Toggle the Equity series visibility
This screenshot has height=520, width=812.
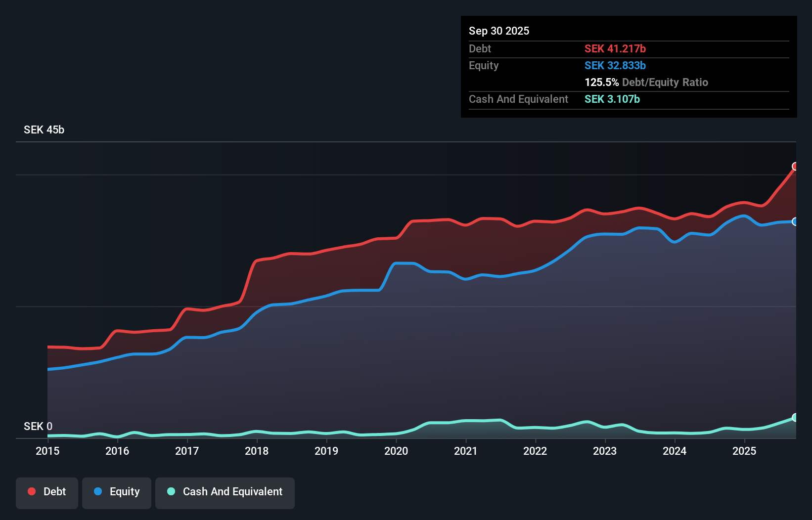(x=116, y=492)
